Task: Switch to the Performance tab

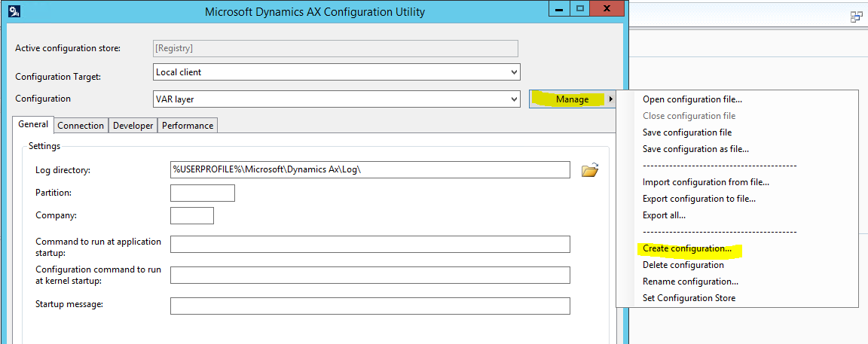Action: click(x=188, y=126)
